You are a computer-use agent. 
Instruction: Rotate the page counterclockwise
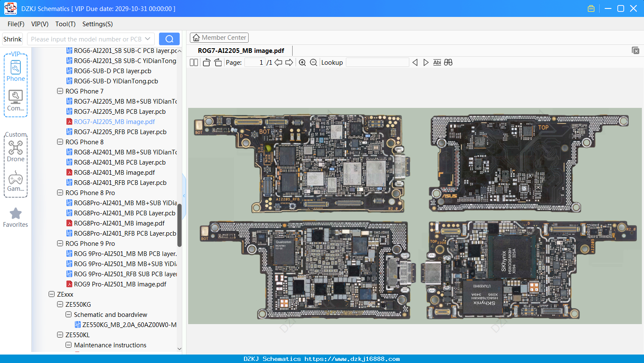206,63
